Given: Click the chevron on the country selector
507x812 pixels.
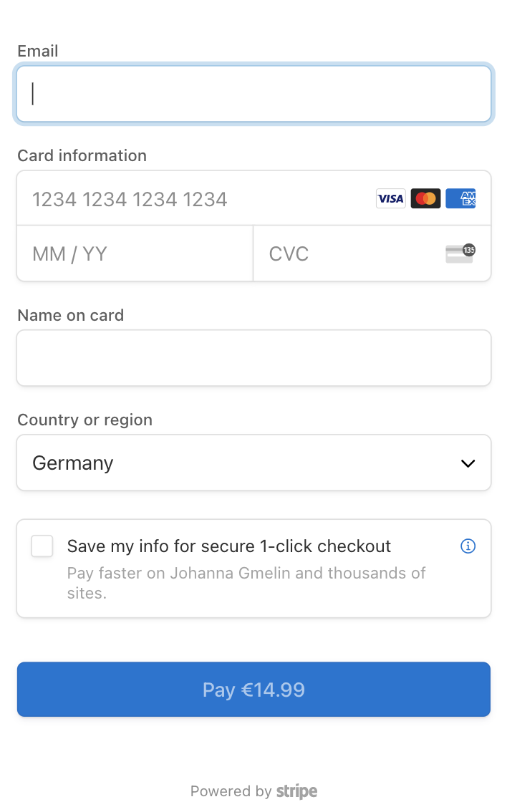Looking at the screenshot, I should pos(468,463).
